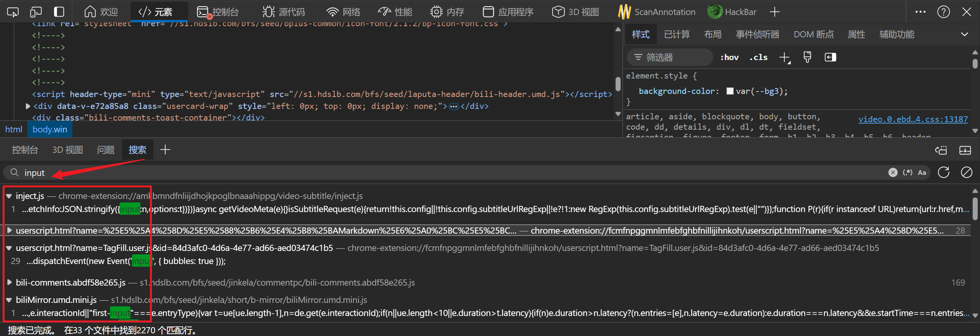Open the drawer 控制台 tab
The width and height of the screenshot is (980, 336).
pos(25,150)
